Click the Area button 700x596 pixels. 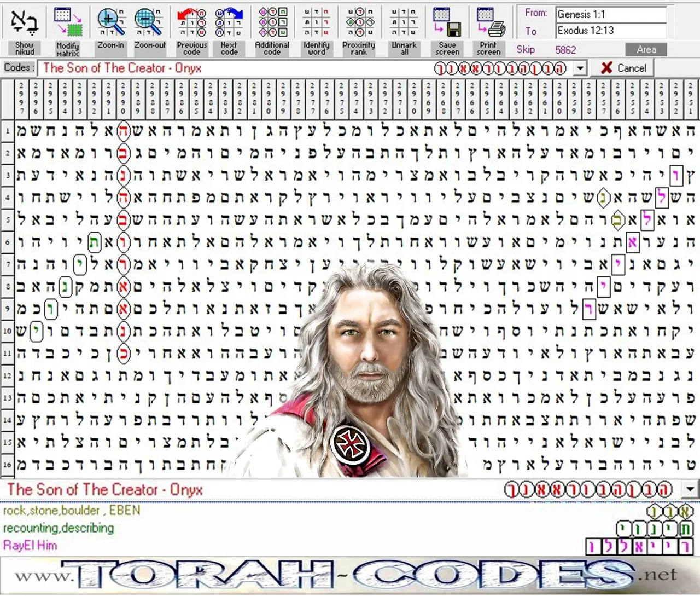coord(646,49)
